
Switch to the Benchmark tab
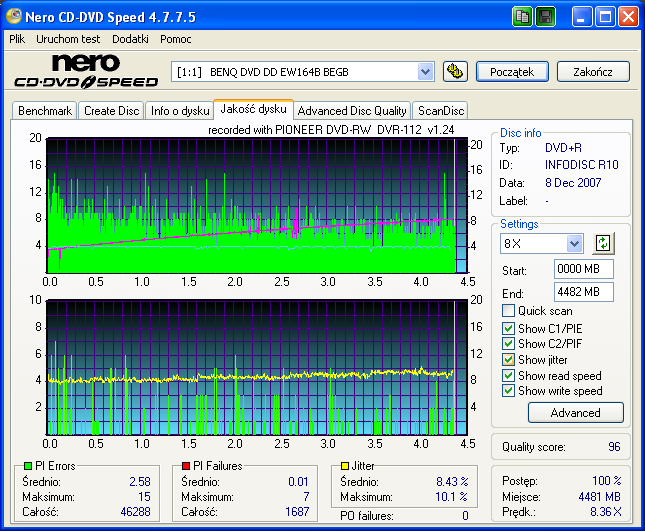pos(45,111)
